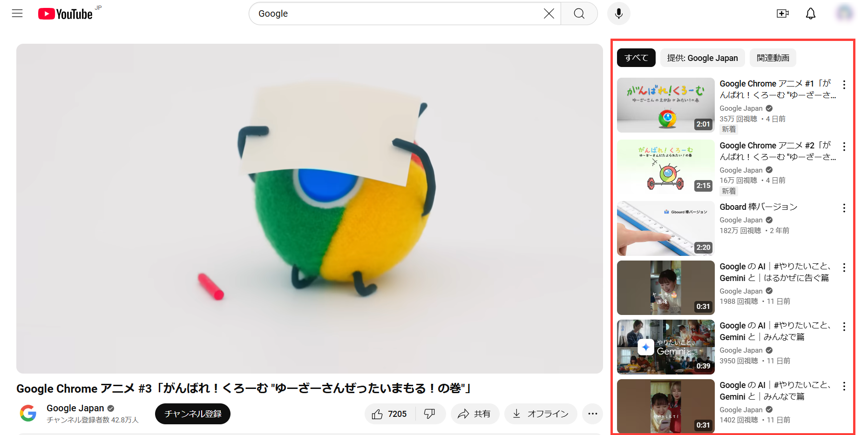Select the 提供: Google Japan chip
Screen dimensions: 868x435
click(x=702, y=58)
